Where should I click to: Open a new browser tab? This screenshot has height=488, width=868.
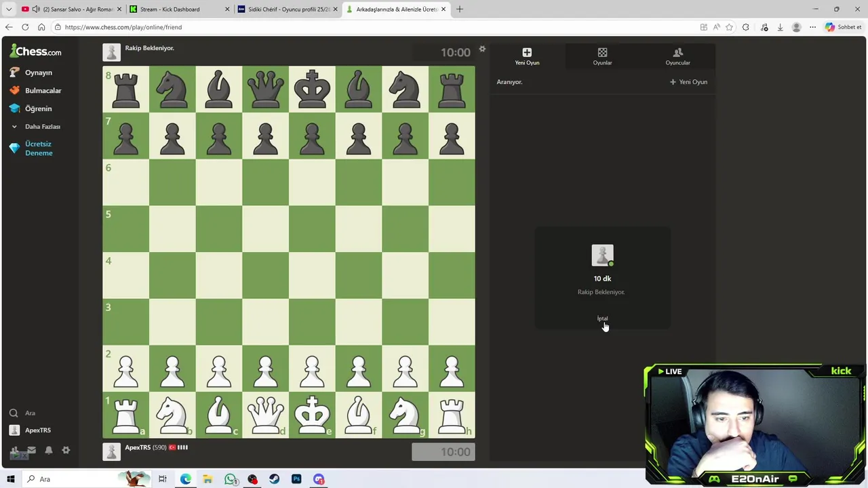tap(460, 9)
